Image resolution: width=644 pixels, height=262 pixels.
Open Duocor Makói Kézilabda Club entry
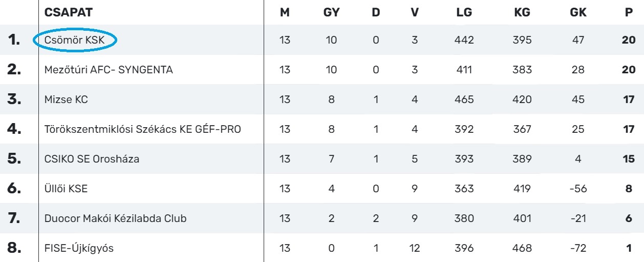[x=115, y=219]
